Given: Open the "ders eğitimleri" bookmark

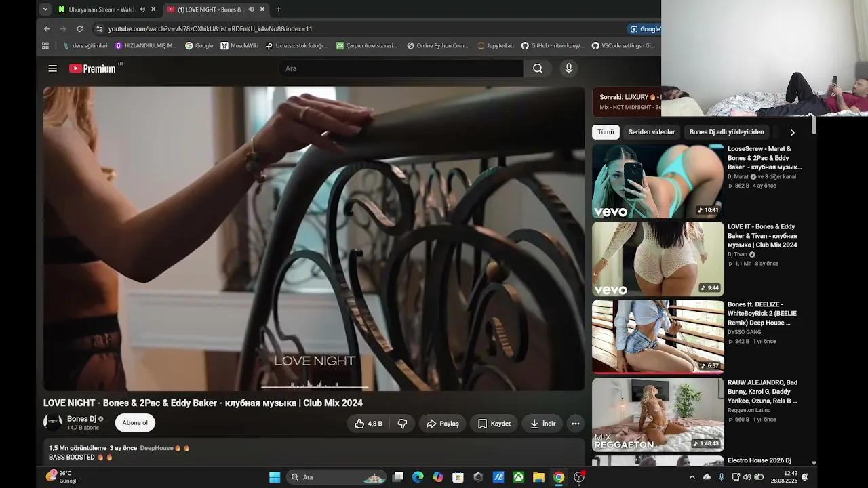Looking at the screenshot, I should (x=85, y=46).
